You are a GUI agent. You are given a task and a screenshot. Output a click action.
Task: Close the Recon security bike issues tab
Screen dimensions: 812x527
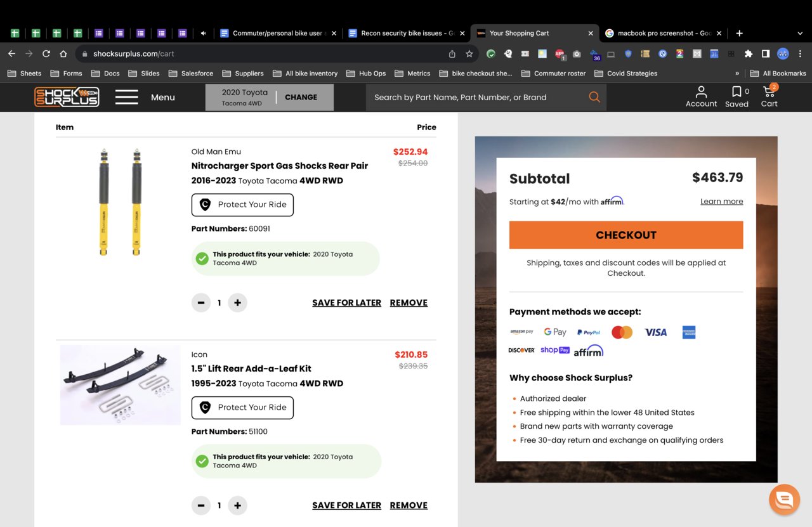pos(462,33)
